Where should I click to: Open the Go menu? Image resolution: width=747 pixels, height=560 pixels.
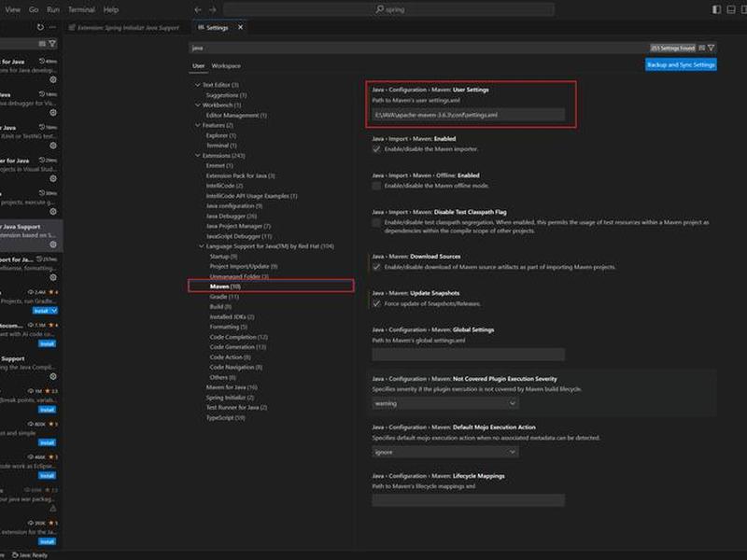pos(34,9)
